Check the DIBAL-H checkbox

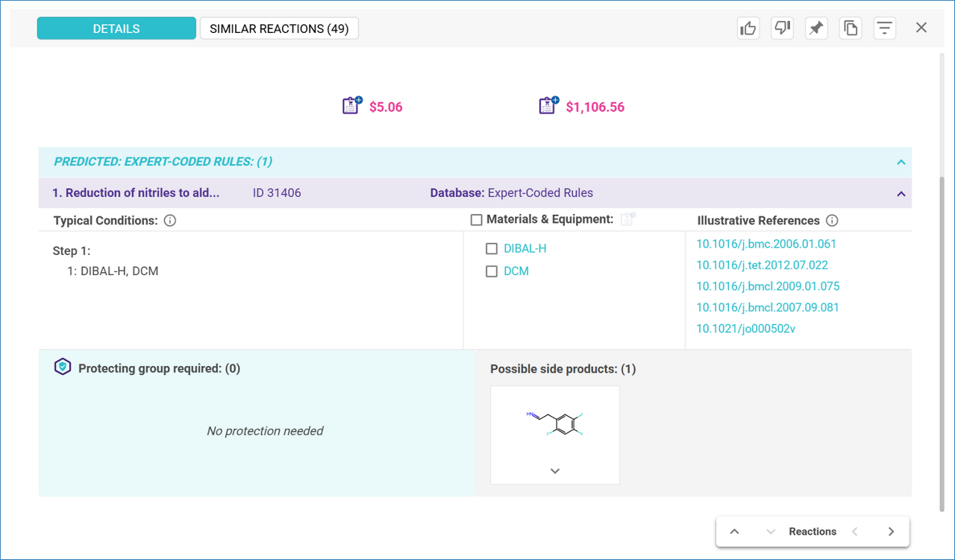492,249
